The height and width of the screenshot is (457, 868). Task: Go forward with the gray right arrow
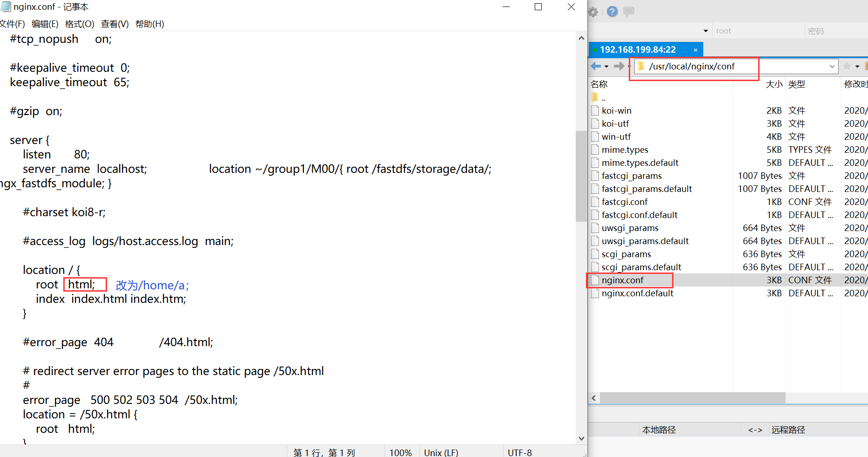click(x=619, y=66)
